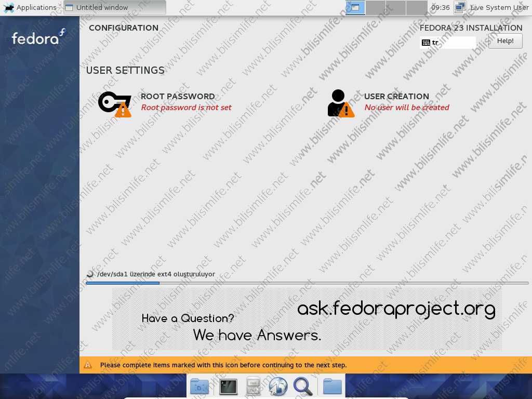Image resolution: width=532 pixels, height=399 pixels.
Task: Open the Root Password key icon
Action: click(x=115, y=104)
